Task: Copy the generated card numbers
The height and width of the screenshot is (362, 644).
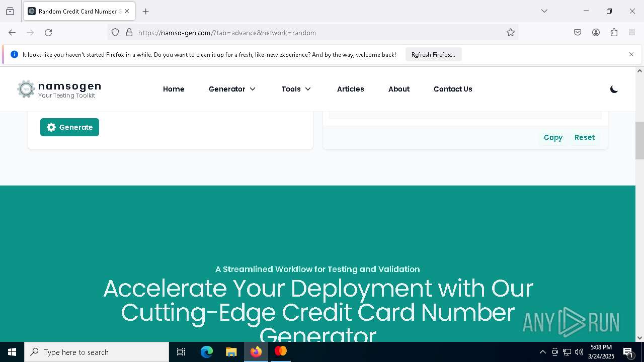Action: click(553, 137)
